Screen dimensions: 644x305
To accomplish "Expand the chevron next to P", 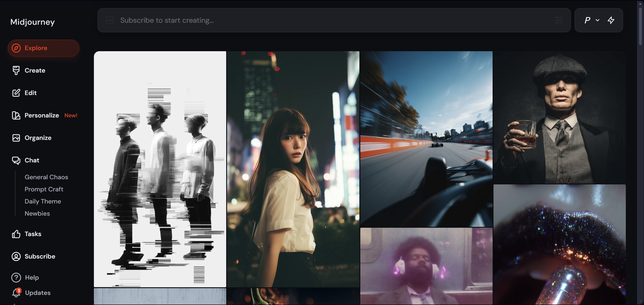I will (x=598, y=20).
